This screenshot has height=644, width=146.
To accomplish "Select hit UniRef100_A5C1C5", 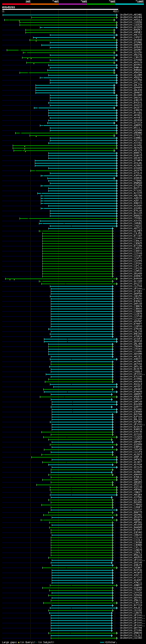I will [x=131, y=151].
